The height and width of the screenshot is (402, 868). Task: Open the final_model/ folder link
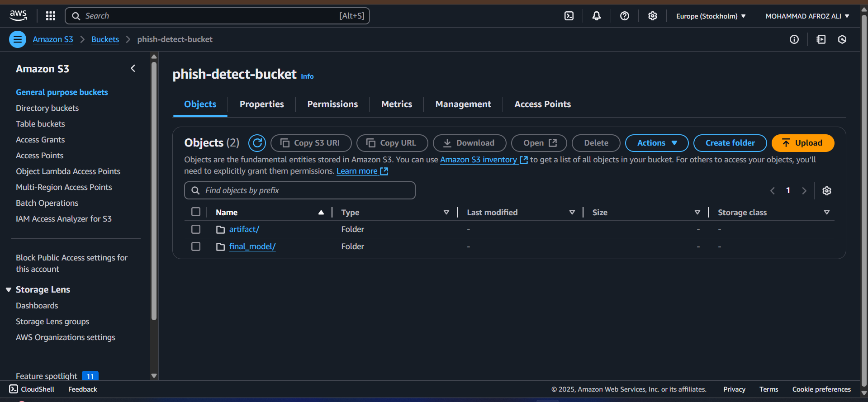tap(252, 246)
